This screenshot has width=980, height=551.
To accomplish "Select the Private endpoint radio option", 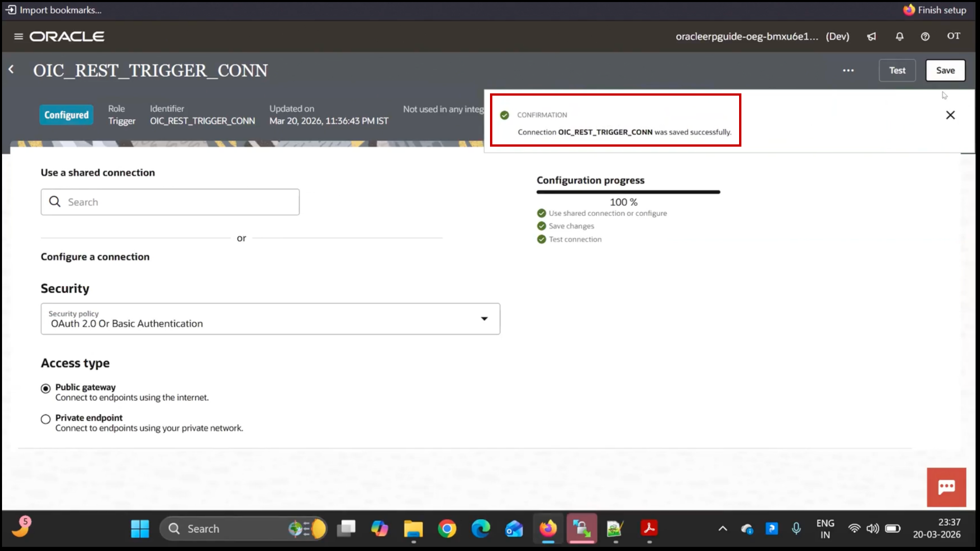I will [45, 419].
